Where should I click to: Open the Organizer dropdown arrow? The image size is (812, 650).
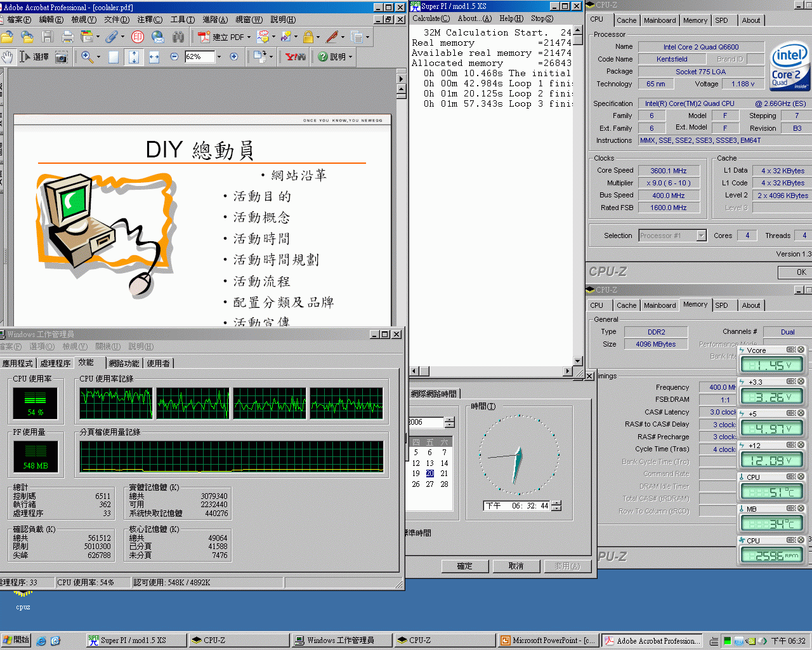point(98,37)
